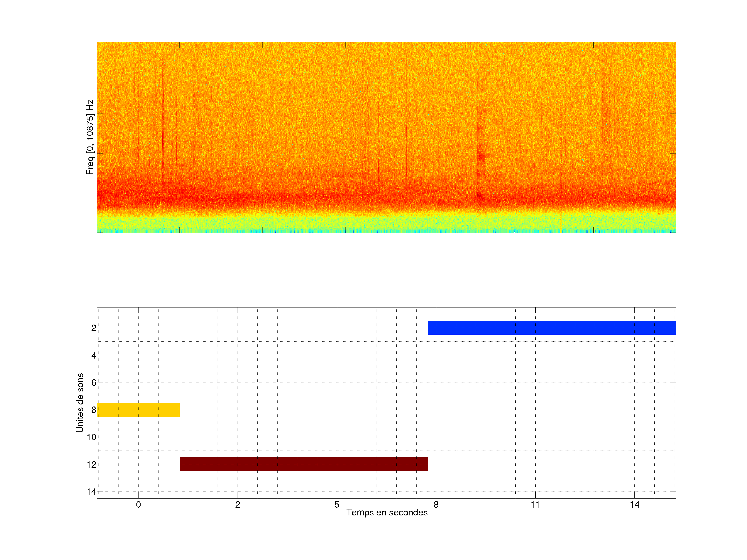Click y-axis tick label 4
The height and width of the screenshot is (560, 747).
[x=94, y=355]
